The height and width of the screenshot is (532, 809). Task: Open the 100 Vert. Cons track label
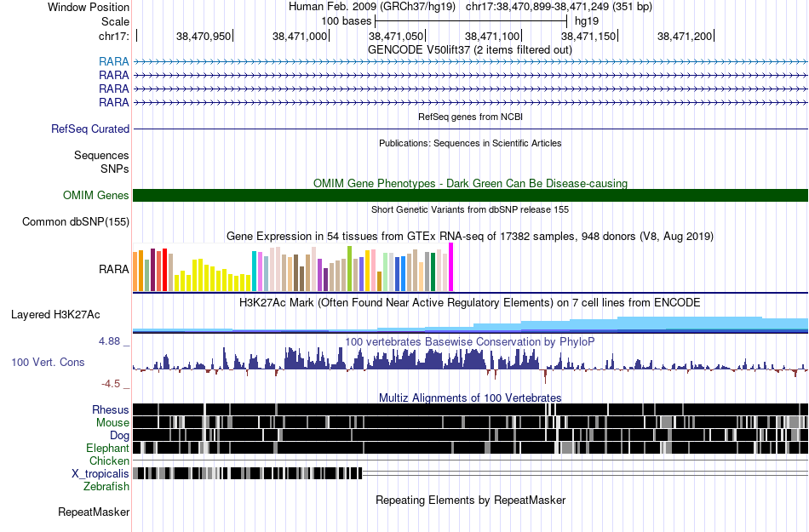point(48,363)
